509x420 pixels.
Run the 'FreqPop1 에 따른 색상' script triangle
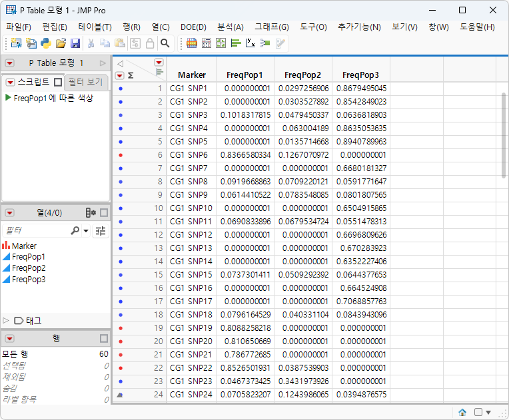pos(8,98)
